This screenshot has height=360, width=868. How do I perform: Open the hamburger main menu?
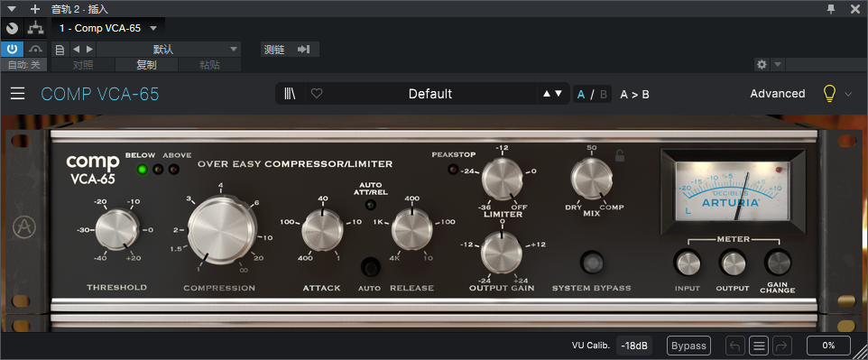point(18,94)
